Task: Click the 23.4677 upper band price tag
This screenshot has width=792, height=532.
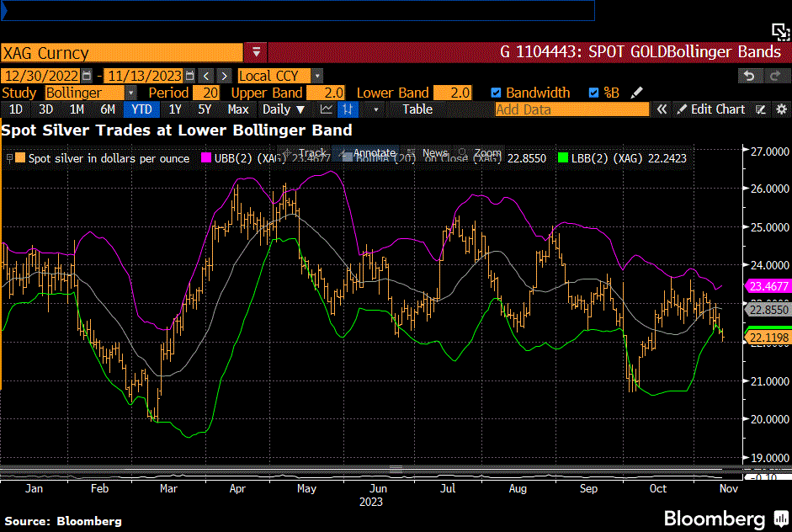Action: (x=768, y=286)
